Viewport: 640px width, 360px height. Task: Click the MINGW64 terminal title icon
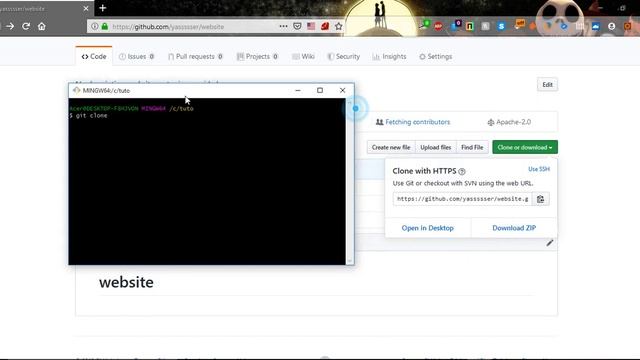tap(76, 90)
